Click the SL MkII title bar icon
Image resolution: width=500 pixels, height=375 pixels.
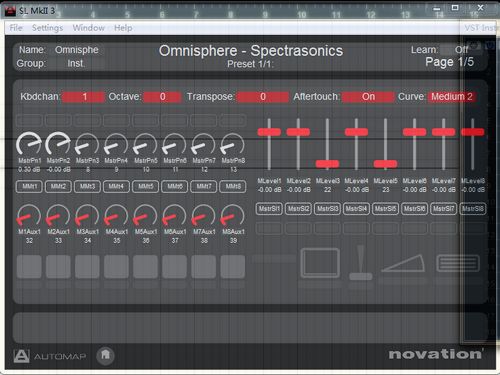pyautogui.click(x=10, y=11)
